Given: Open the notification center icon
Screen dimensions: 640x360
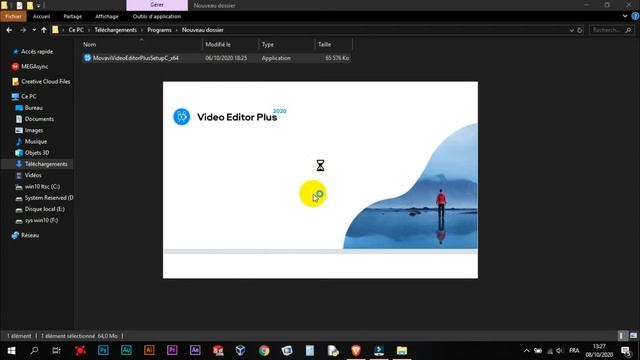Looking at the screenshot, I should (x=626, y=350).
